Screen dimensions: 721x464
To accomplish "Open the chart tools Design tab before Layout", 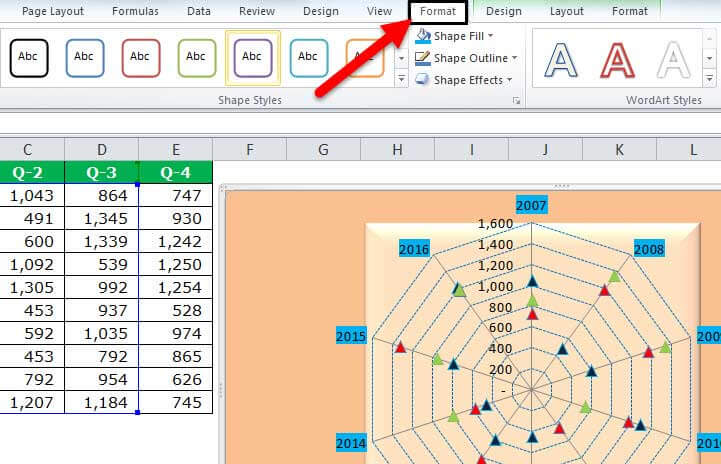I will [x=504, y=11].
